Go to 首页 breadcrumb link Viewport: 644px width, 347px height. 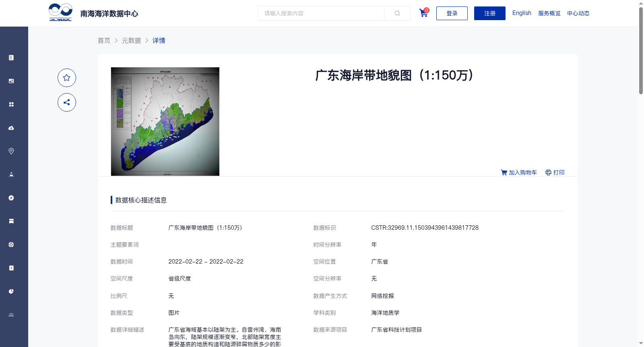tap(104, 40)
